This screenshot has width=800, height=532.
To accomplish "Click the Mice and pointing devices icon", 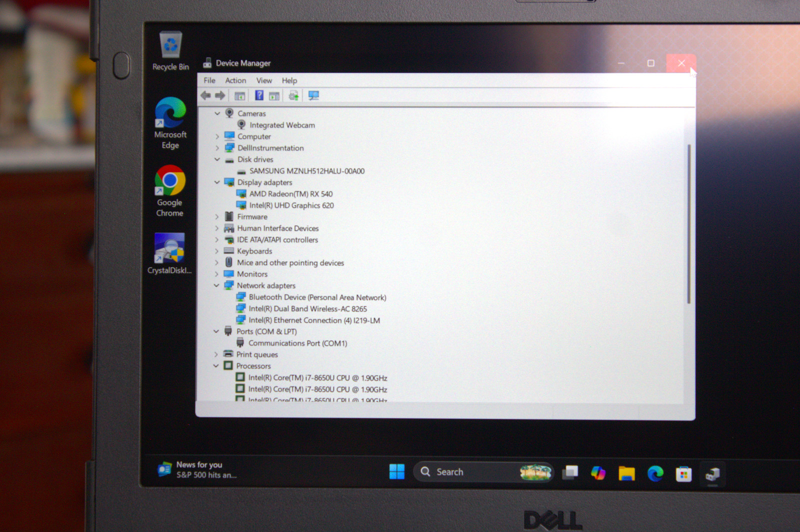I will pos(228,262).
